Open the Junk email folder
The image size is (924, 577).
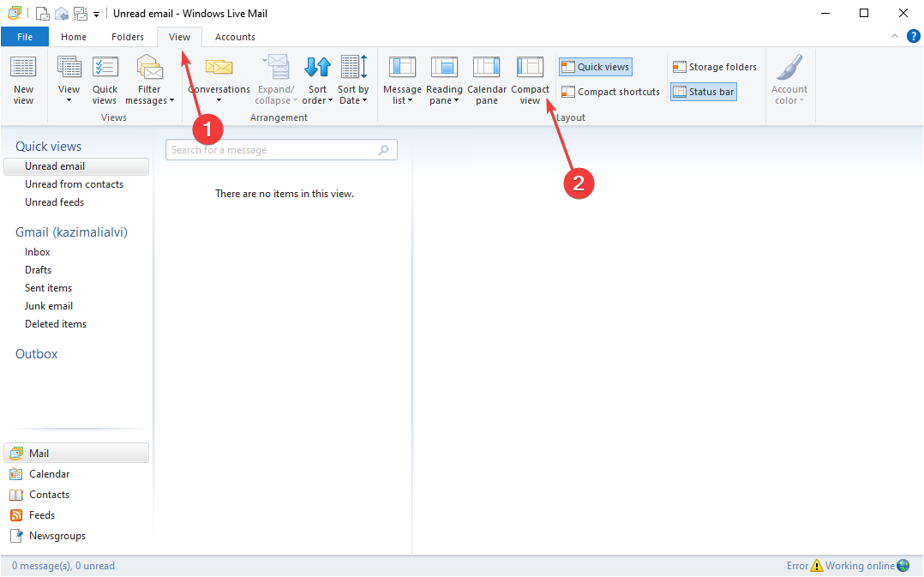tap(49, 306)
